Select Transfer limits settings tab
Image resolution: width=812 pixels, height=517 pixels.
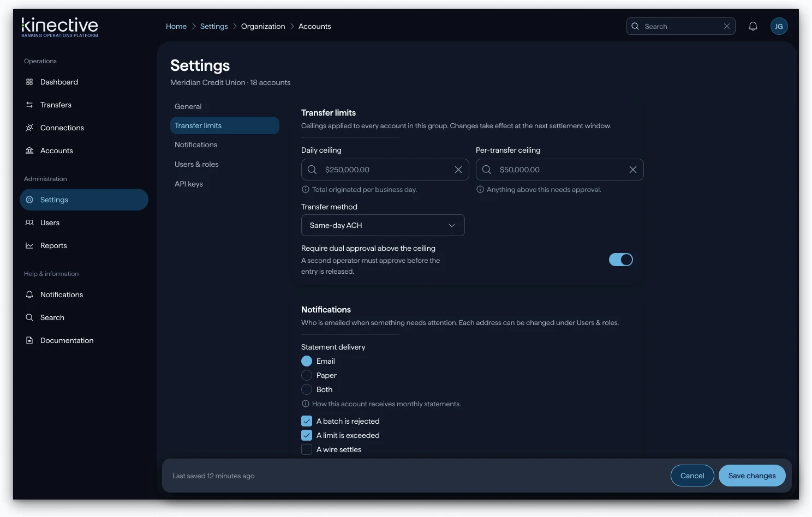225,125
